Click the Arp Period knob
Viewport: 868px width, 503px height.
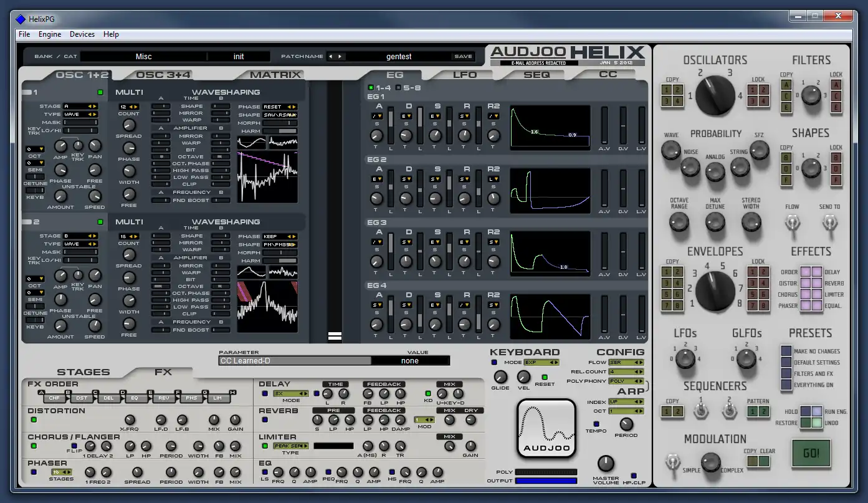point(626,424)
